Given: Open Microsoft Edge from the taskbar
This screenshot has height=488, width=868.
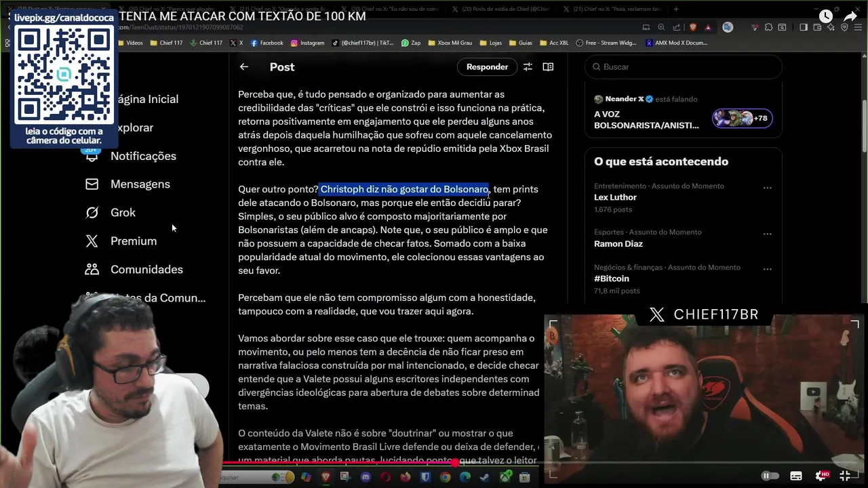Looking at the screenshot, I should click(x=465, y=477).
